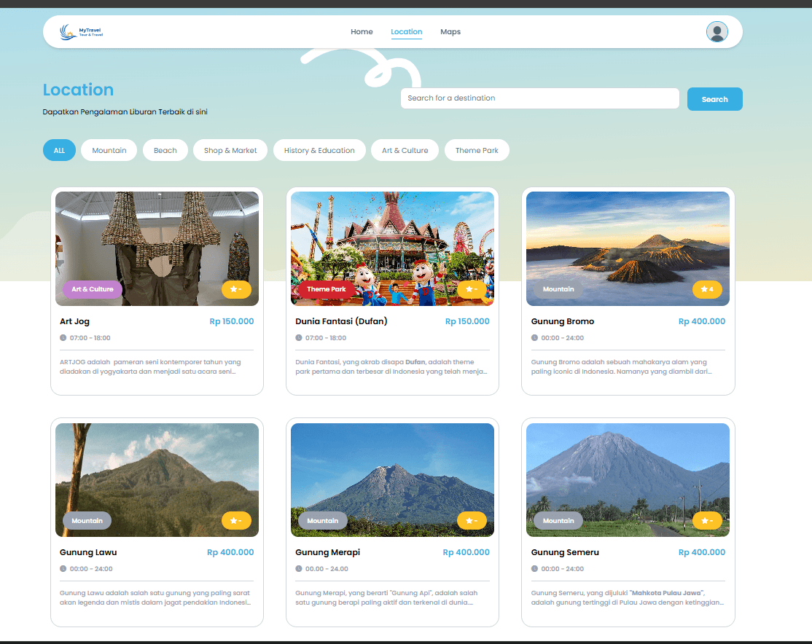Click the Dunia Fantasi park photo
Image resolution: width=812 pixels, height=644 pixels.
[393, 248]
